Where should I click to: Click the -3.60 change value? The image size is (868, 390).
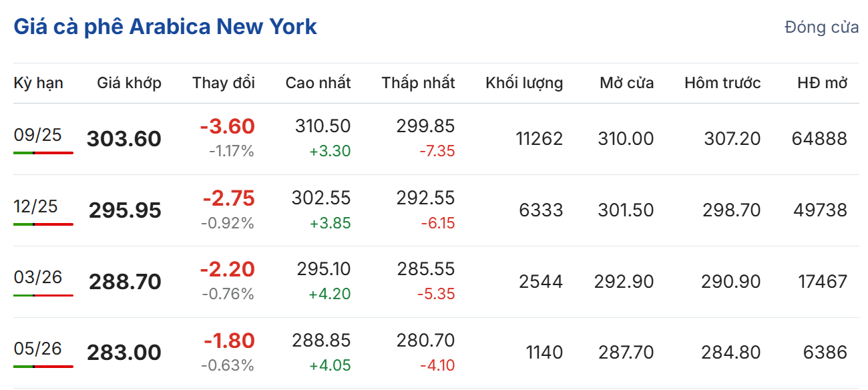[x=227, y=126]
